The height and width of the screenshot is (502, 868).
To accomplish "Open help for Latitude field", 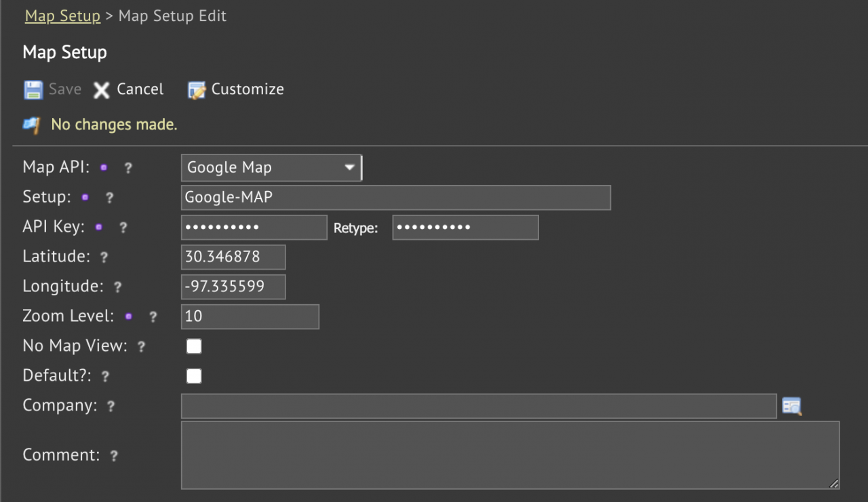I will (104, 257).
